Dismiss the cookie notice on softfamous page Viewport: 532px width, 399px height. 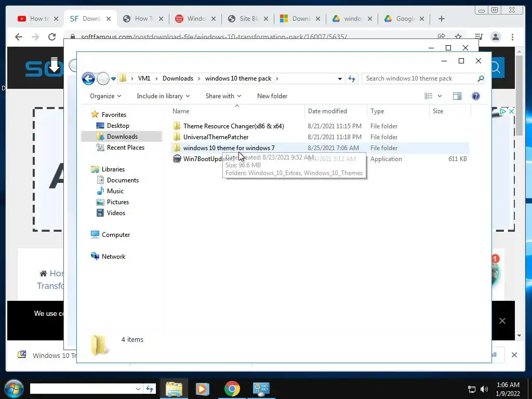click(502, 321)
